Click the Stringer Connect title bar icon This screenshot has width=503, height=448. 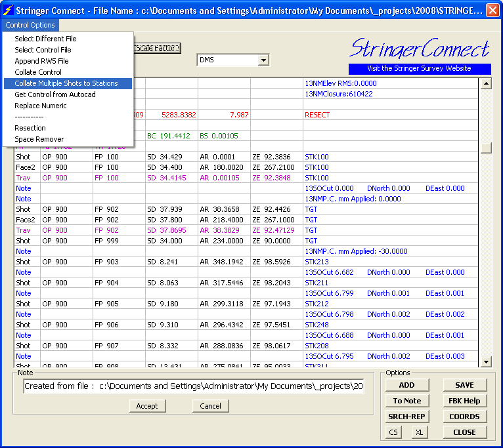pyautogui.click(x=9, y=10)
